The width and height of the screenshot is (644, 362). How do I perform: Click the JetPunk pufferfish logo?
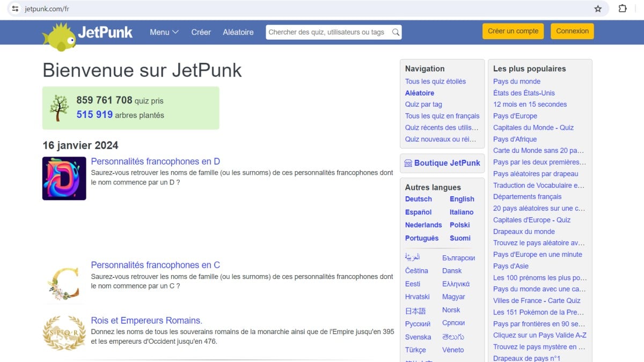[x=59, y=35]
